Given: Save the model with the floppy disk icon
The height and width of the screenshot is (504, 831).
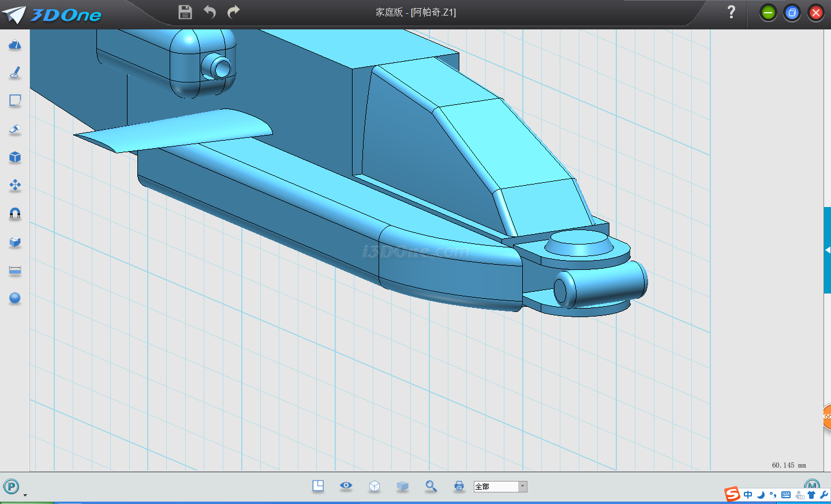Looking at the screenshot, I should point(185,12).
